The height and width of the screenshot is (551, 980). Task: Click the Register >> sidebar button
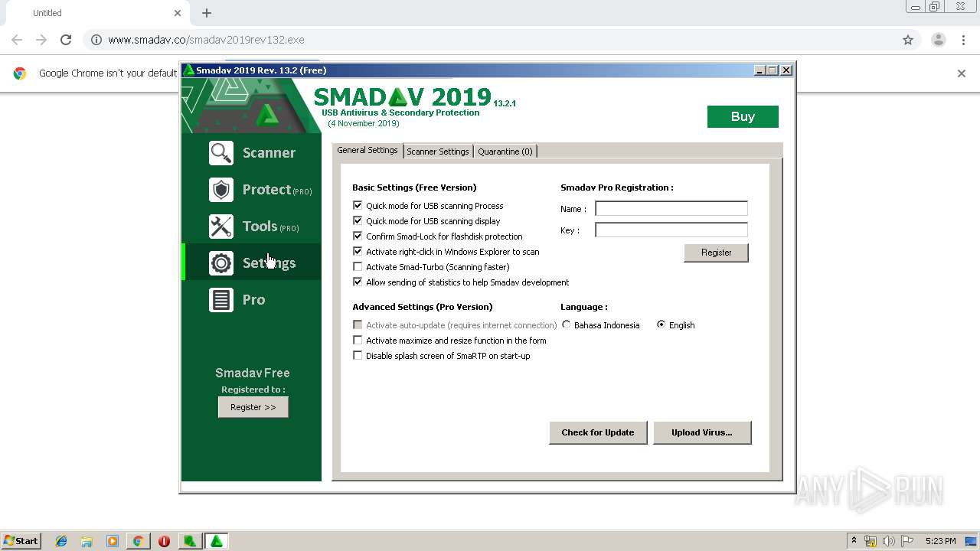pyautogui.click(x=253, y=407)
